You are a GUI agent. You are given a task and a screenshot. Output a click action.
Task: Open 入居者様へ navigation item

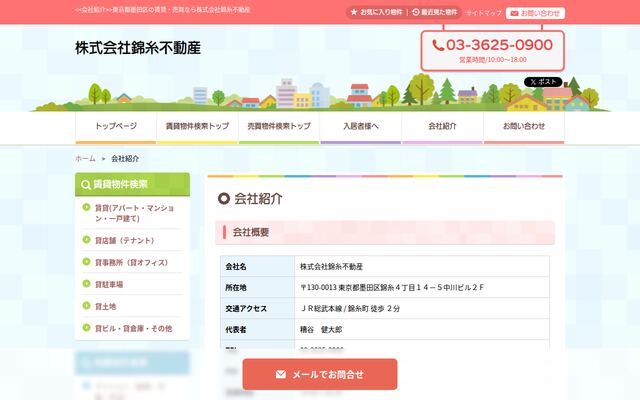click(360, 127)
